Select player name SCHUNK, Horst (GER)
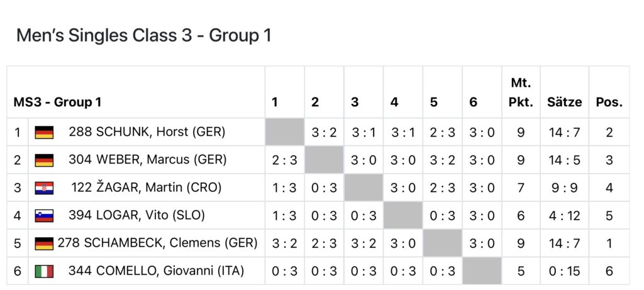The width and height of the screenshot is (644, 290). pyautogui.click(x=147, y=132)
